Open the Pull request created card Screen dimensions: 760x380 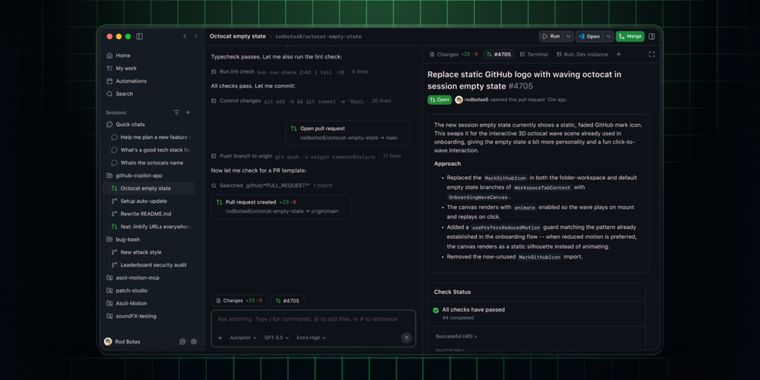[x=281, y=206]
